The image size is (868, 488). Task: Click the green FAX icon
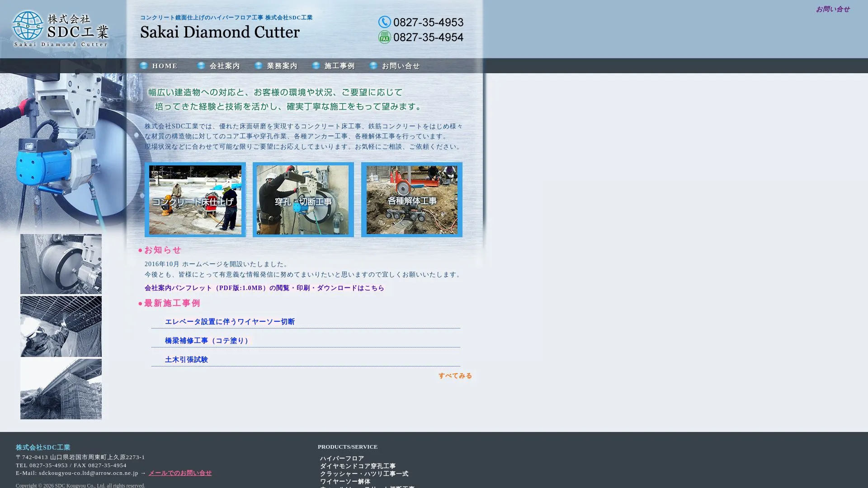[x=385, y=37]
